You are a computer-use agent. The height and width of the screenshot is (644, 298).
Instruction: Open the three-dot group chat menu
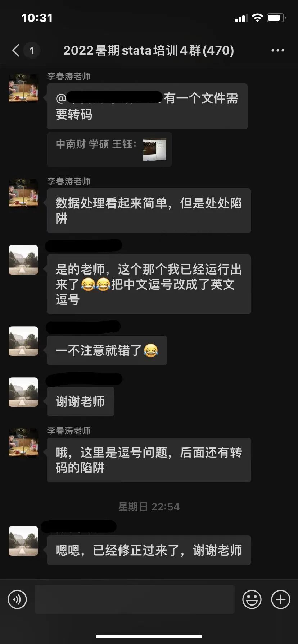277,51
